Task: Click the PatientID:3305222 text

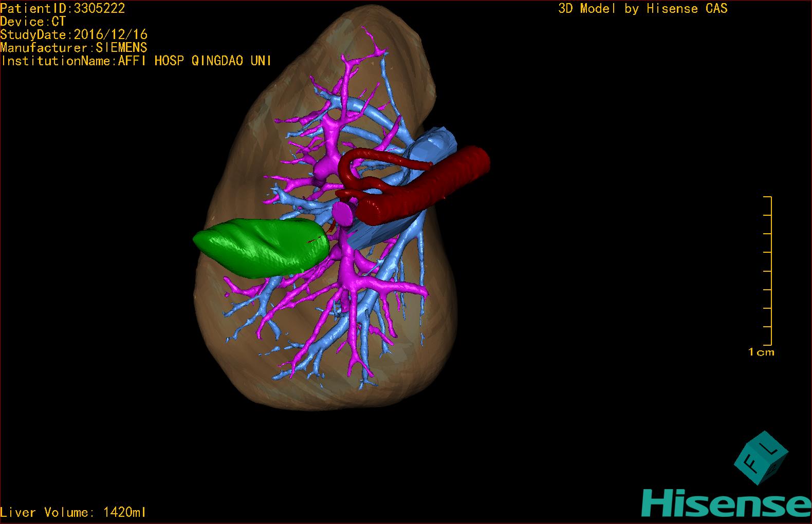Action: [x=63, y=8]
